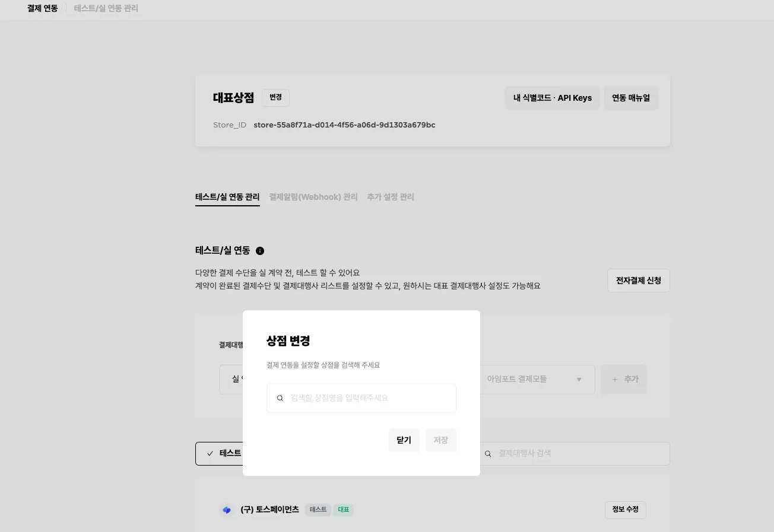This screenshot has width=774, height=532.
Task: Open the 아임포트 결제모듈 dropdown
Action: tap(537, 380)
